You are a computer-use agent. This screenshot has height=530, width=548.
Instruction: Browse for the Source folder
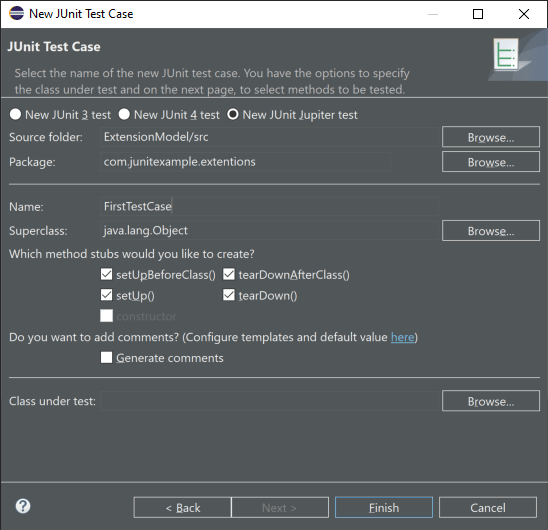tap(491, 137)
